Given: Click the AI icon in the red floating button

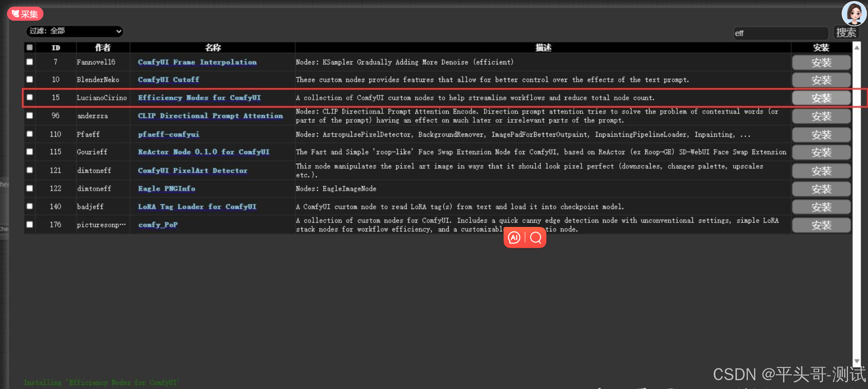Looking at the screenshot, I should point(514,238).
